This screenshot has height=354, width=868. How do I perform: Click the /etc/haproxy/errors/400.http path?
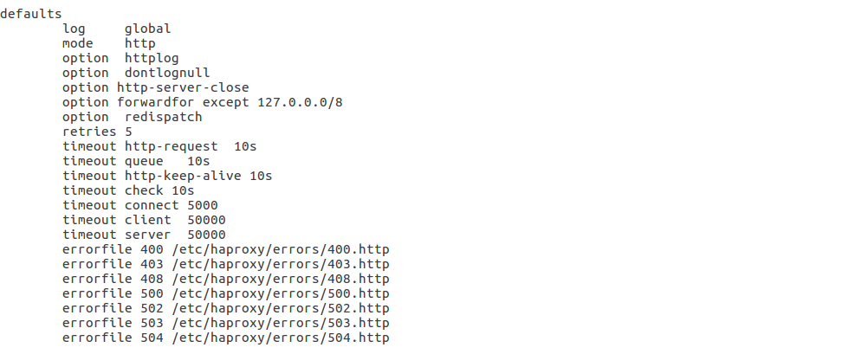(280, 249)
